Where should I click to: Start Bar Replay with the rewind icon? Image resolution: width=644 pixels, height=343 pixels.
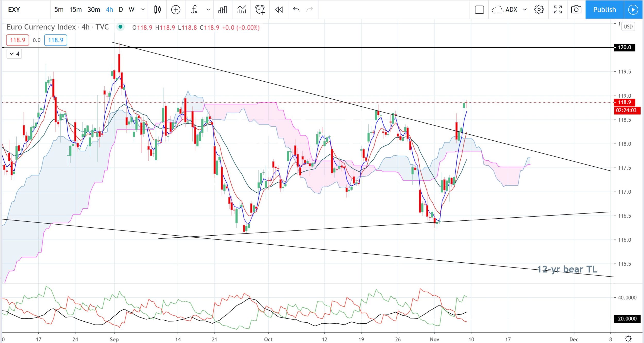click(279, 10)
